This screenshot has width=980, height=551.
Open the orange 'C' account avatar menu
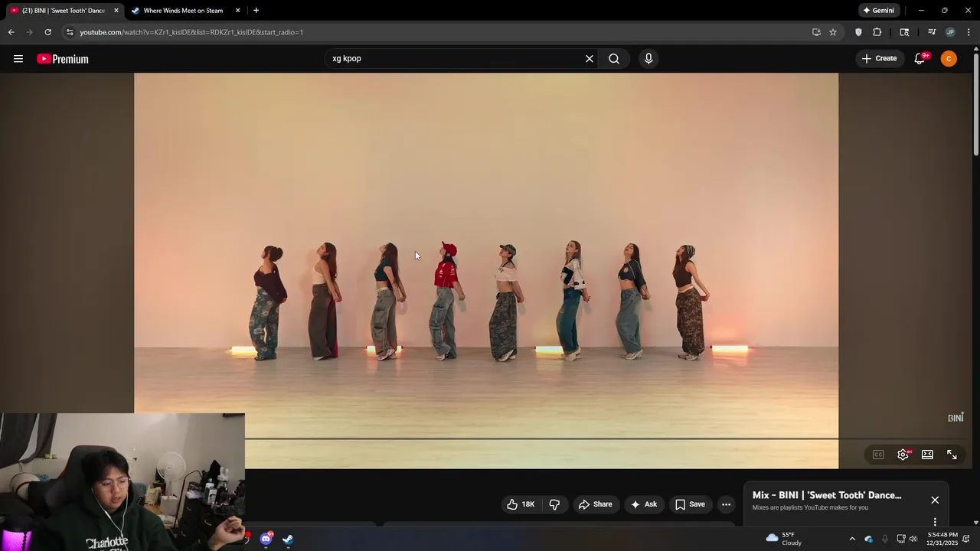tap(949, 59)
